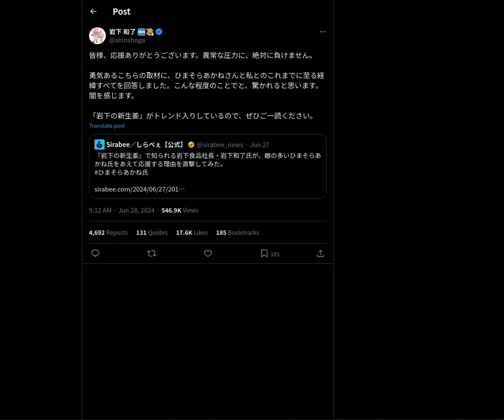Image resolution: width=504 pixels, height=420 pixels.
Task: Click the @sirabee_news handle
Action: point(220,144)
